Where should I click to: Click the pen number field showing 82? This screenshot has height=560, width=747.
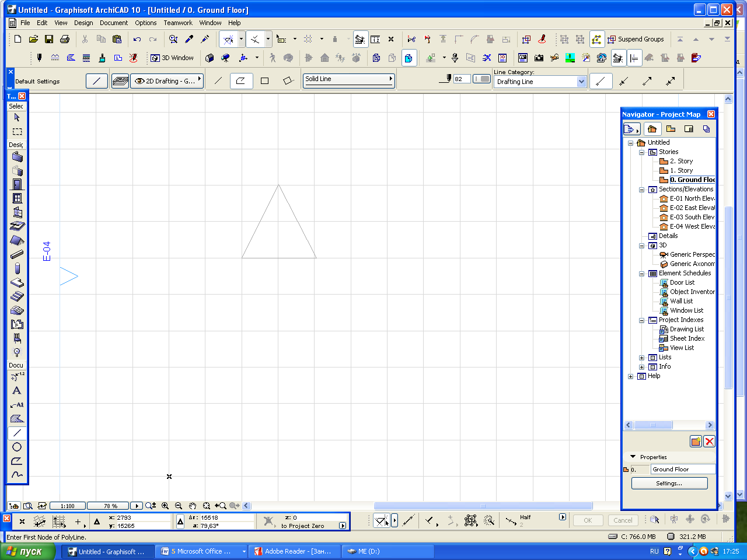pos(462,79)
